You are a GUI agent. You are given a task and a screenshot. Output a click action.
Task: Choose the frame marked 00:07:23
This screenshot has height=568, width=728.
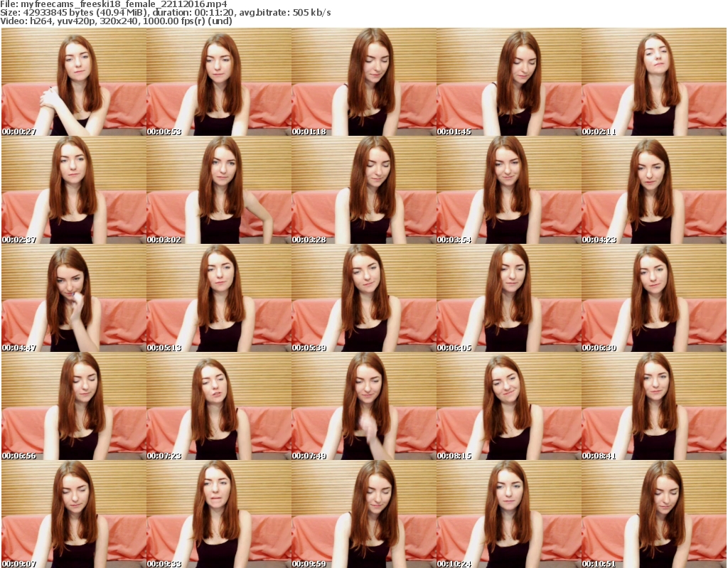click(219, 407)
